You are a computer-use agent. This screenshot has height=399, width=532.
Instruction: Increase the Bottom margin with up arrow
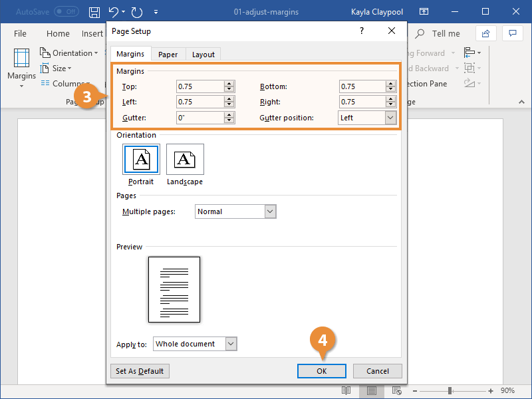[x=391, y=84]
